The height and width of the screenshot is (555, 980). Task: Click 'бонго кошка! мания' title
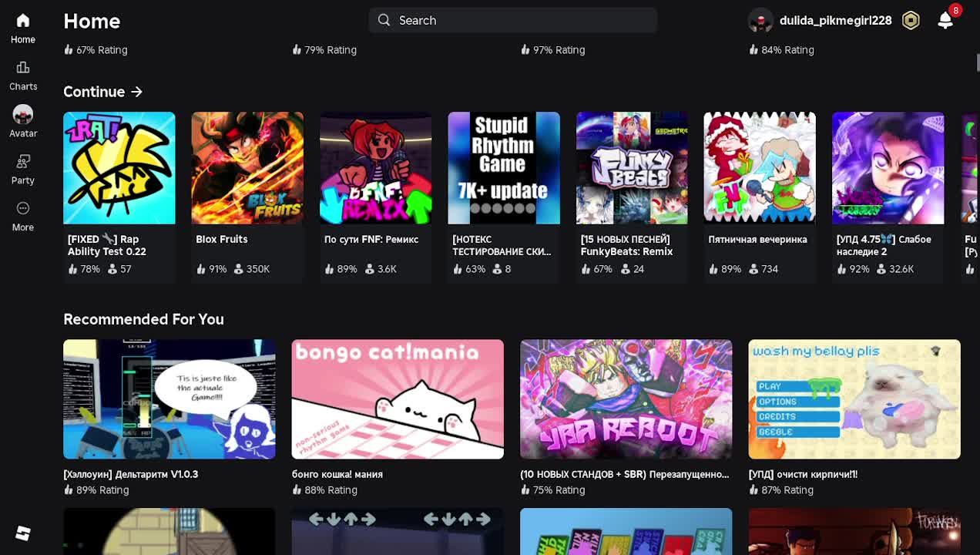[x=337, y=474]
